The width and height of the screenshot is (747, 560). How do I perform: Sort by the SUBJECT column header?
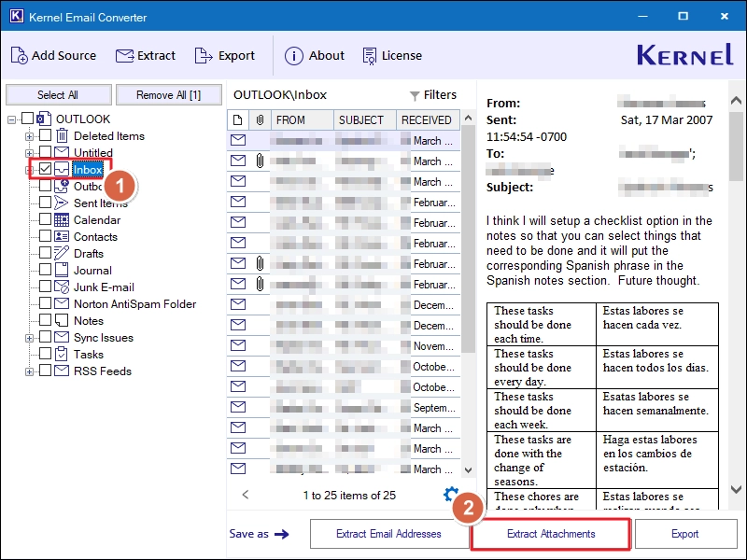(365, 120)
